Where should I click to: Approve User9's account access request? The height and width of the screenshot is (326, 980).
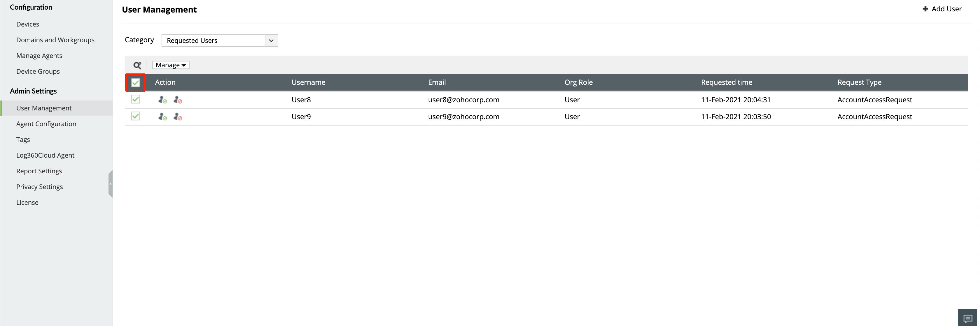pos(162,117)
